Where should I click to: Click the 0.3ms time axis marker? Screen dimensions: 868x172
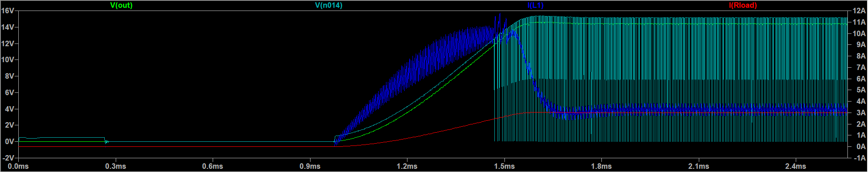[116, 166]
